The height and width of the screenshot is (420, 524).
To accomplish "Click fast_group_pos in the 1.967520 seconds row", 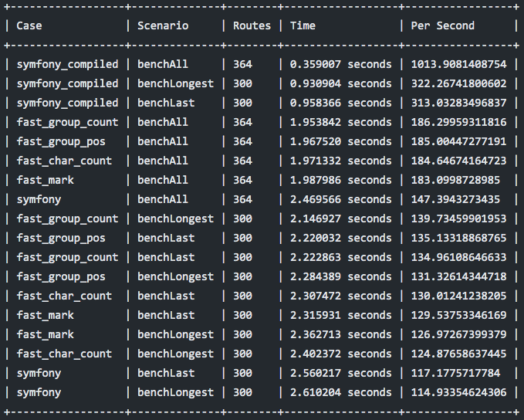I will coord(61,141).
